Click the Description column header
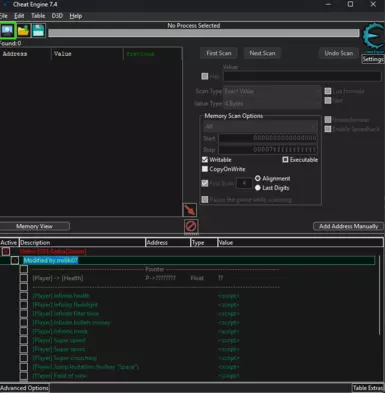 (82, 242)
